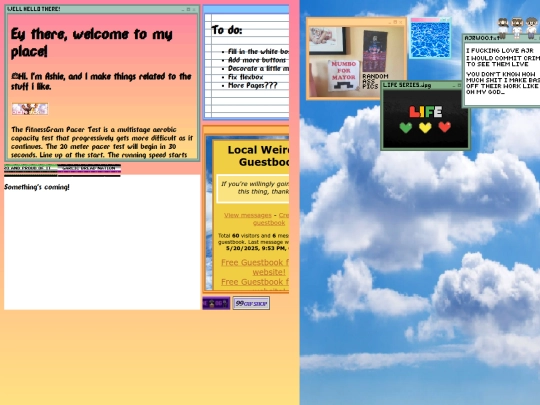Click the small banner image under Ashie's intro
Image resolution: width=540 pixels, height=405 pixels.
coord(30,109)
